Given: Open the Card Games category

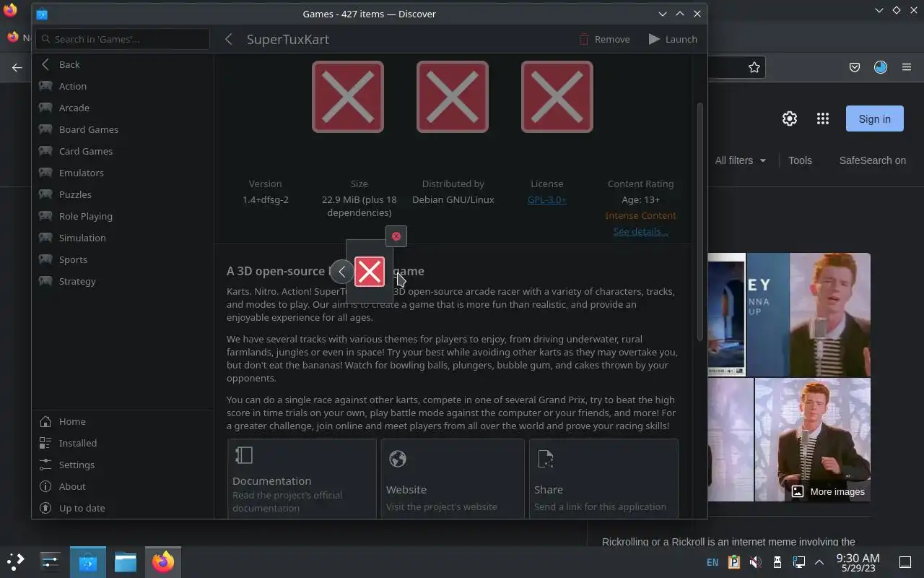Looking at the screenshot, I should point(123,151).
